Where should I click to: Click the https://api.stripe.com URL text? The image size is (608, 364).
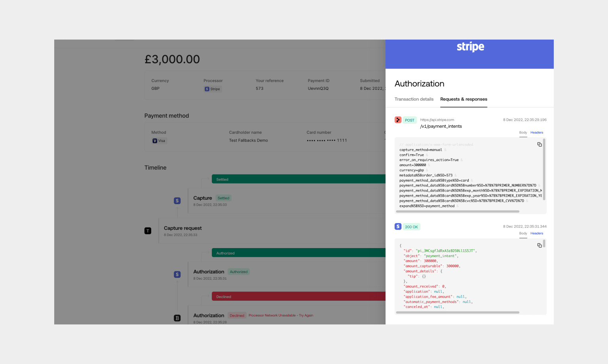tap(437, 120)
